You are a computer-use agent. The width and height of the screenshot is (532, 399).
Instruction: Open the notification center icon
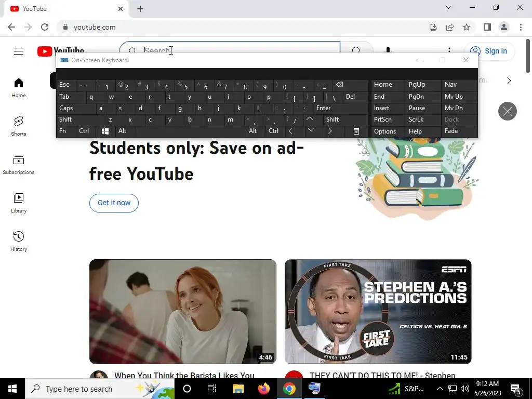pyautogui.click(x=516, y=389)
